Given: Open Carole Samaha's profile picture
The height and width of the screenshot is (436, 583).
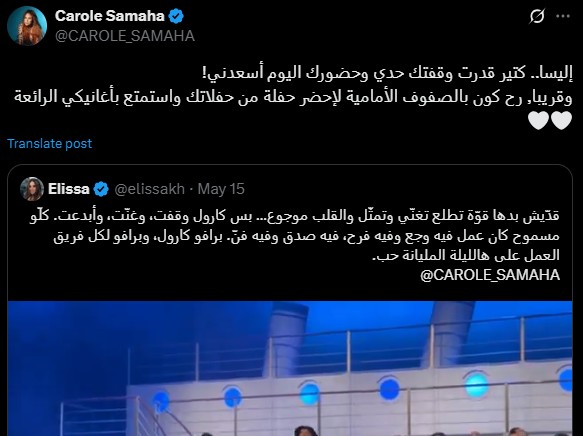Looking at the screenshot, I should coord(27,26).
